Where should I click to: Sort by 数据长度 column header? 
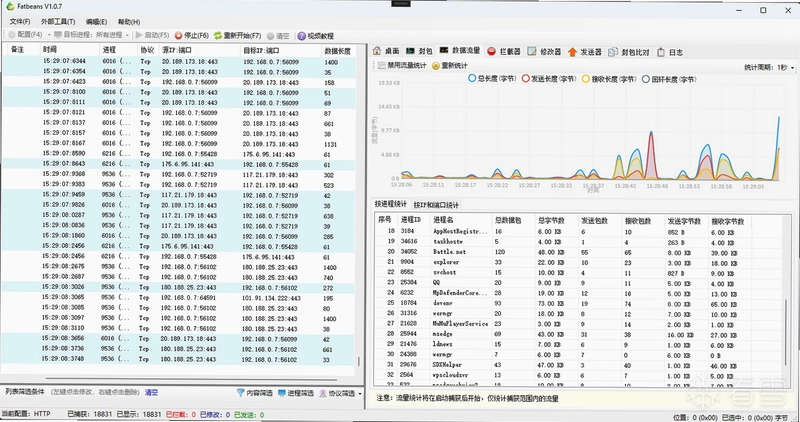pos(340,51)
